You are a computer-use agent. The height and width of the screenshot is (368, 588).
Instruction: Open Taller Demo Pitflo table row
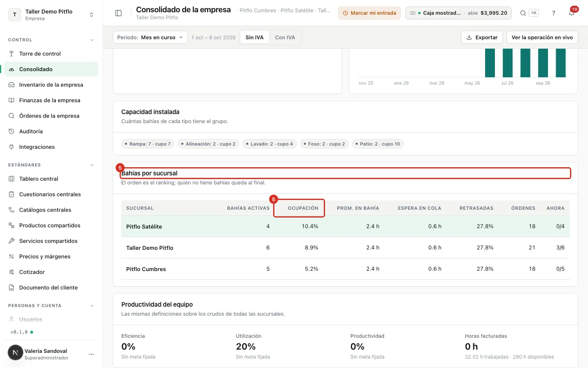click(345, 248)
